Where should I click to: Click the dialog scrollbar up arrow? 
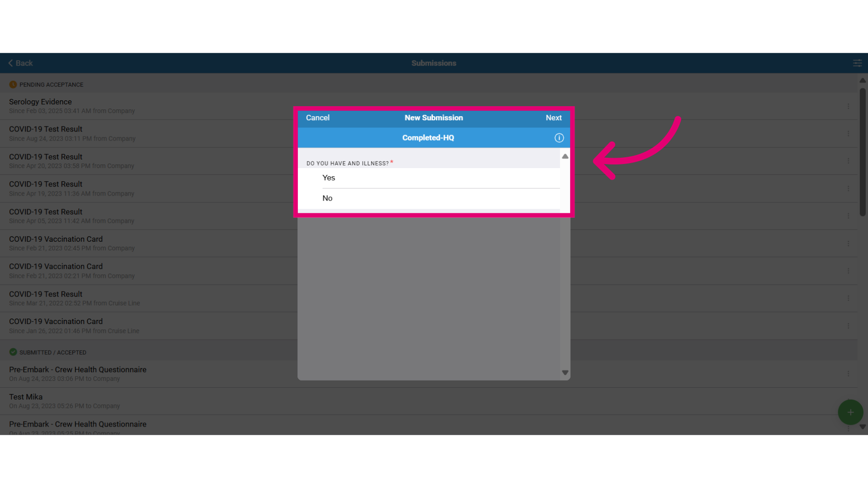565,156
